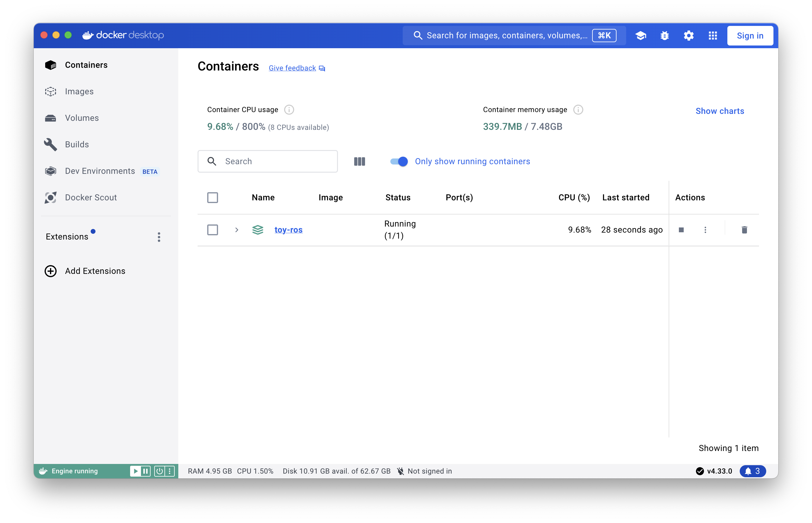Click the version v4.33.0 checkmark
Image resolution: width=812 pixels, height=523 pixels.
tap(700, 471)
